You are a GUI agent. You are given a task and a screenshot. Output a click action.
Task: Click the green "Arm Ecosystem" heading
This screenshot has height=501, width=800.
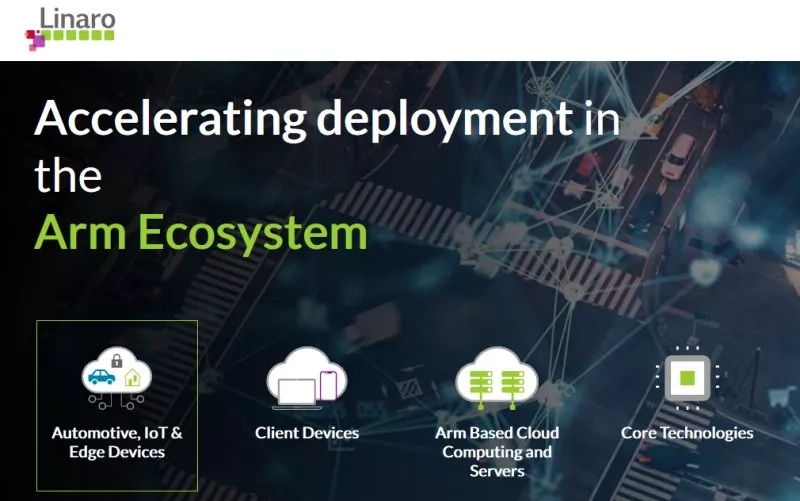click(200, 233)
